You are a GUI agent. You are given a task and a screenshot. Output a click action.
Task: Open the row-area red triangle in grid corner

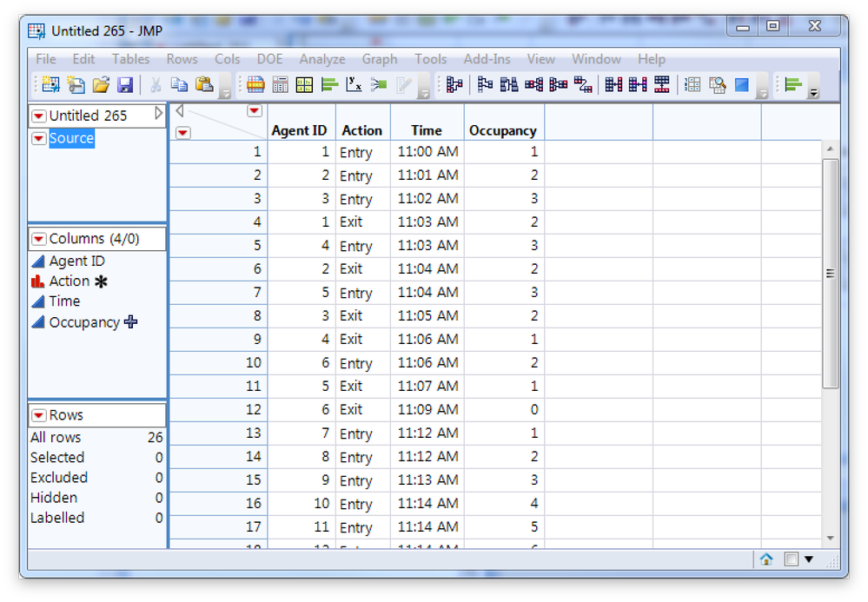pyautogui.click(x=183, y=133)
